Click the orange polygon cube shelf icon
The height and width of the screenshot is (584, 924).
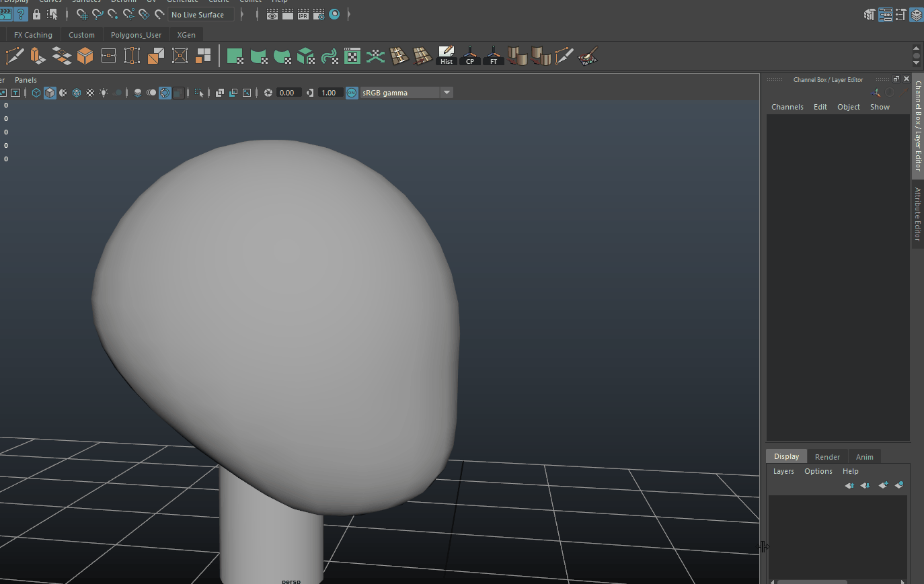[x=85, y=56]
